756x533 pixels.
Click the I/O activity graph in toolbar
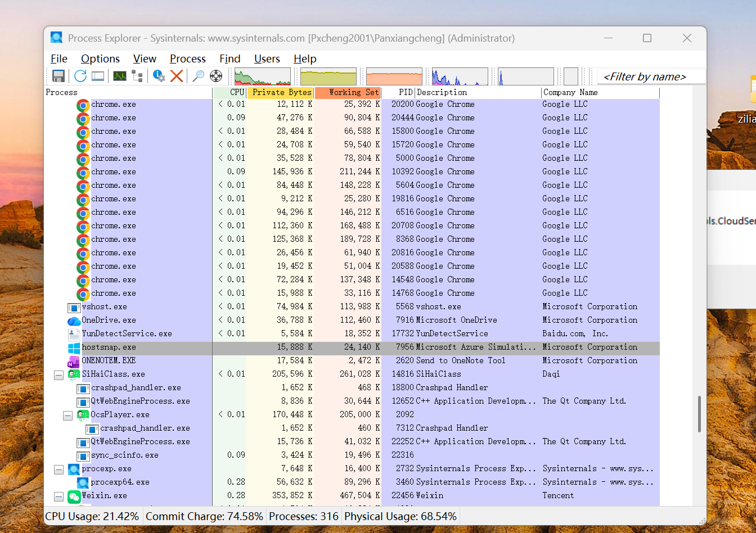460,76
